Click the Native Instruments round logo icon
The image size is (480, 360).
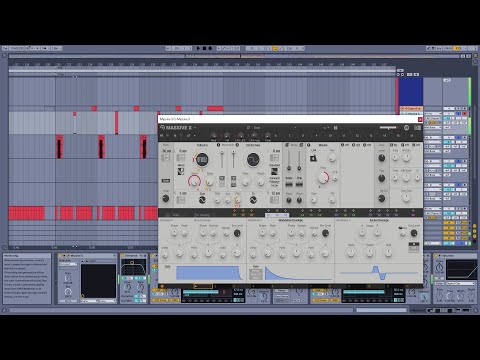point(406,128)
